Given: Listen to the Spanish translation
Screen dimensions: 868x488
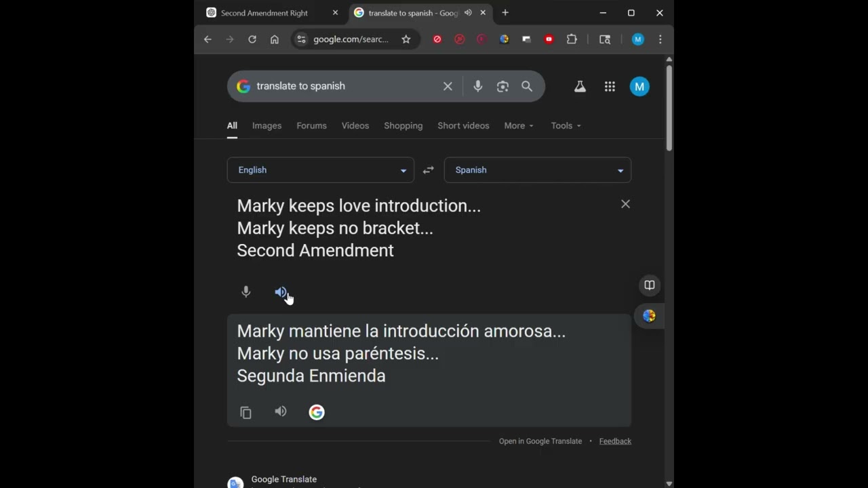Looking at the screenshot, I should point(281,411).
